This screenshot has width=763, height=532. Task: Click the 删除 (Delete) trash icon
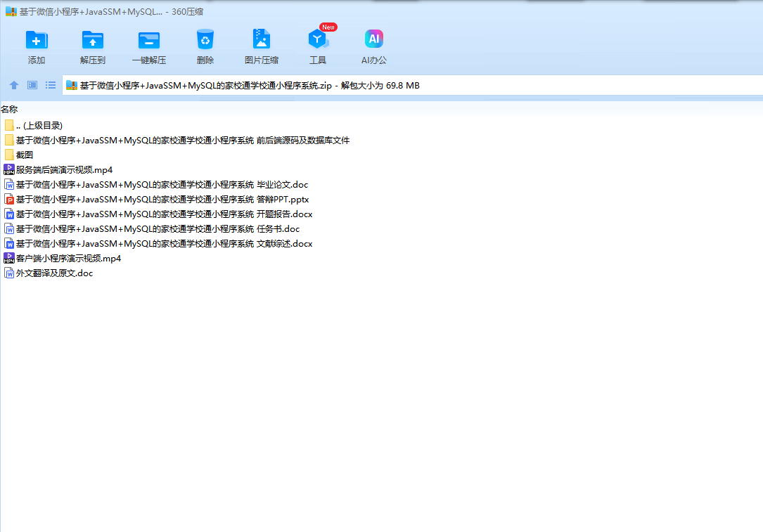205,39
